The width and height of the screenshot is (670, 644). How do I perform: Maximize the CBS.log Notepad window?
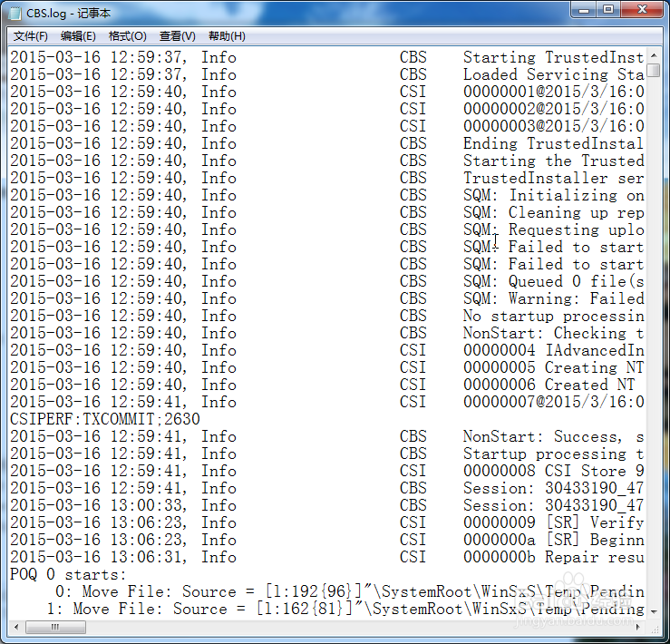click(x=608, y=10)
